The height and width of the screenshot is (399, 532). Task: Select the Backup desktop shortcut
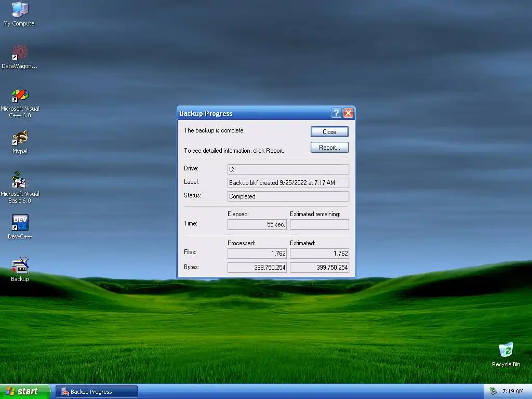click(20, 270)
